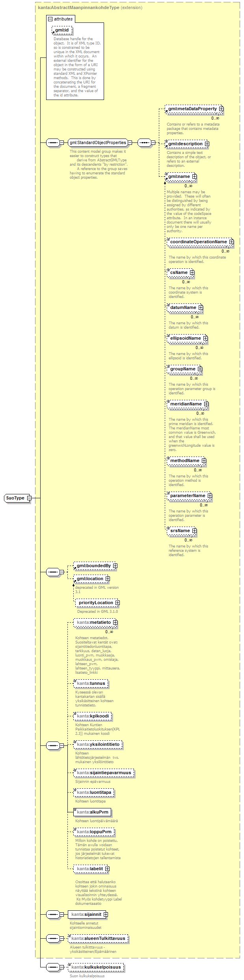Expand kanta:labelit element

(107, 869)
